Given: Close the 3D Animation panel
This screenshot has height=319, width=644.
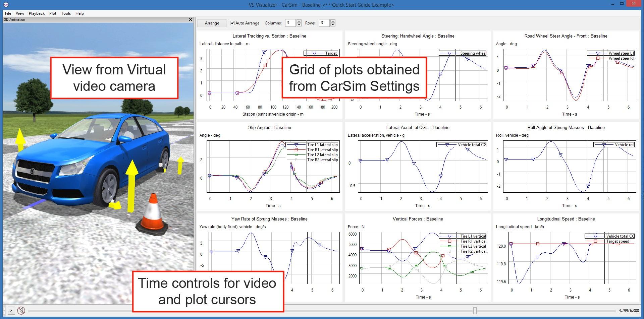Looking at the screenshot, I should coord(191,19).
